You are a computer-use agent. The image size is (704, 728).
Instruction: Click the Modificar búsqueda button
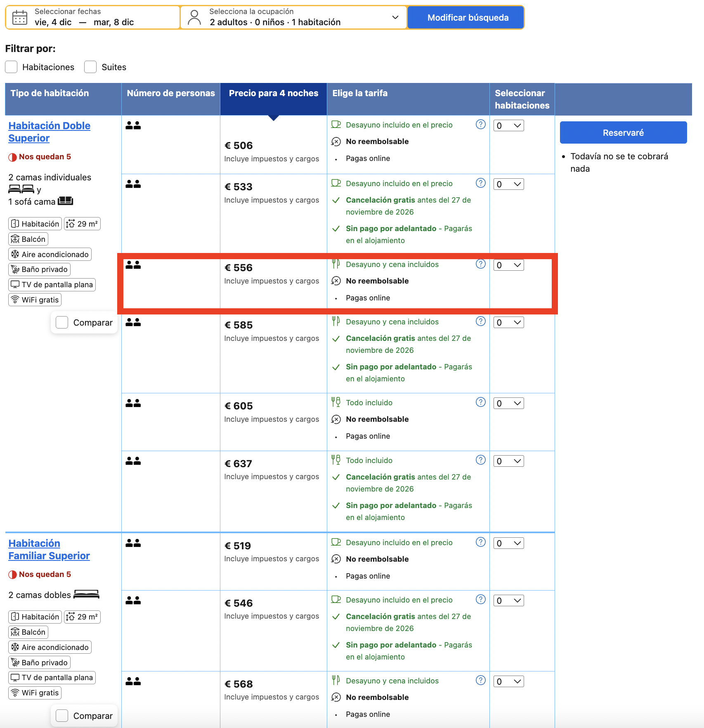466,17
